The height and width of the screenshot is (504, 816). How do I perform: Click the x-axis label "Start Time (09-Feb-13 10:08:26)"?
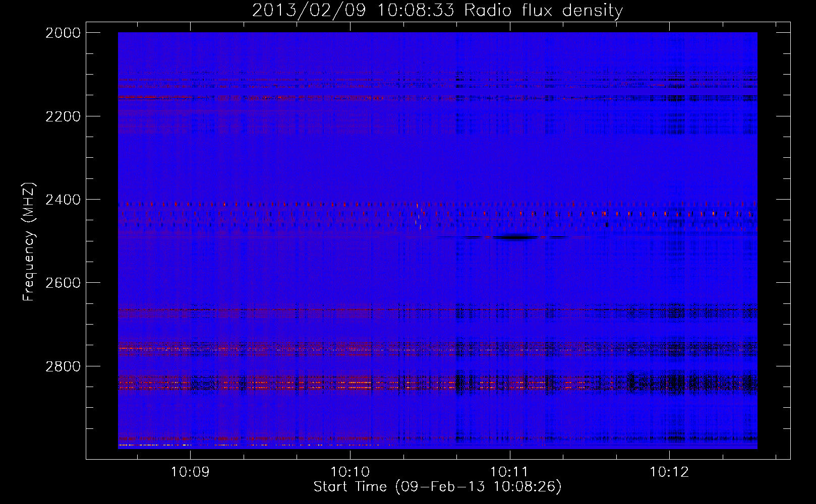[437, 487]
